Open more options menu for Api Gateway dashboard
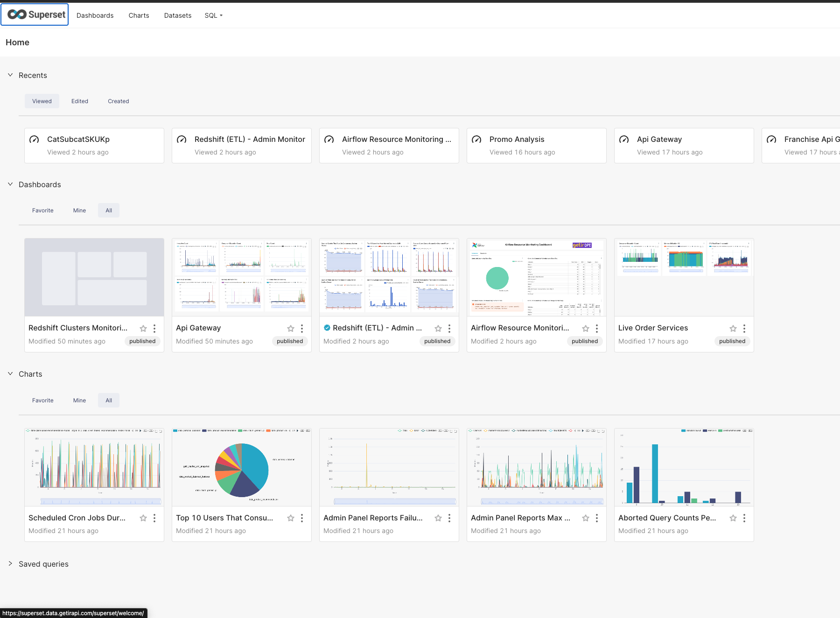 click(x=302, y=329)
